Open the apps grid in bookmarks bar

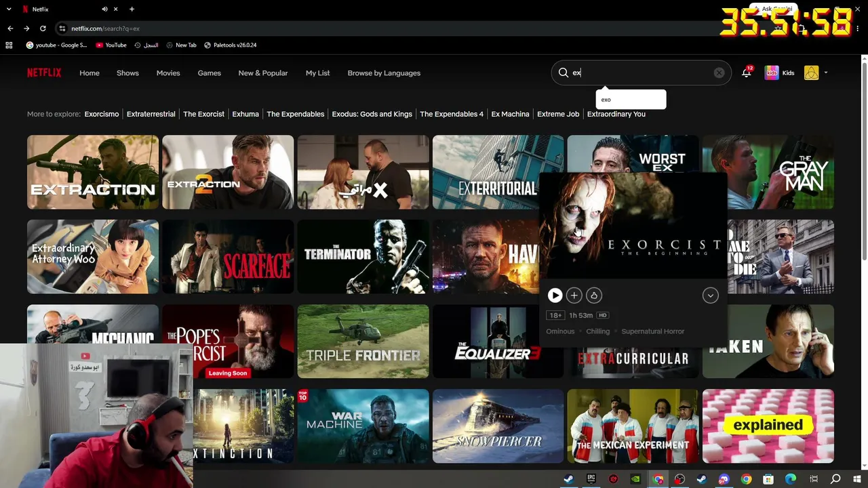[9, 45]
